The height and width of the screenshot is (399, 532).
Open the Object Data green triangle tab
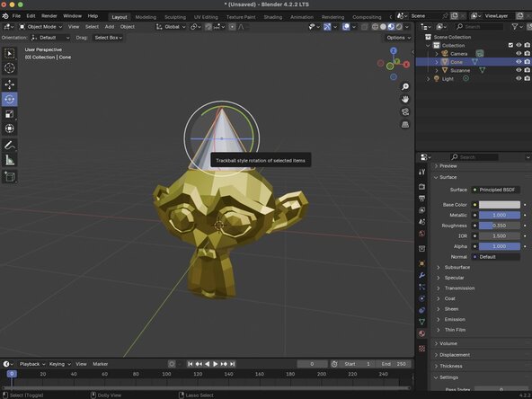click(421, 322)
